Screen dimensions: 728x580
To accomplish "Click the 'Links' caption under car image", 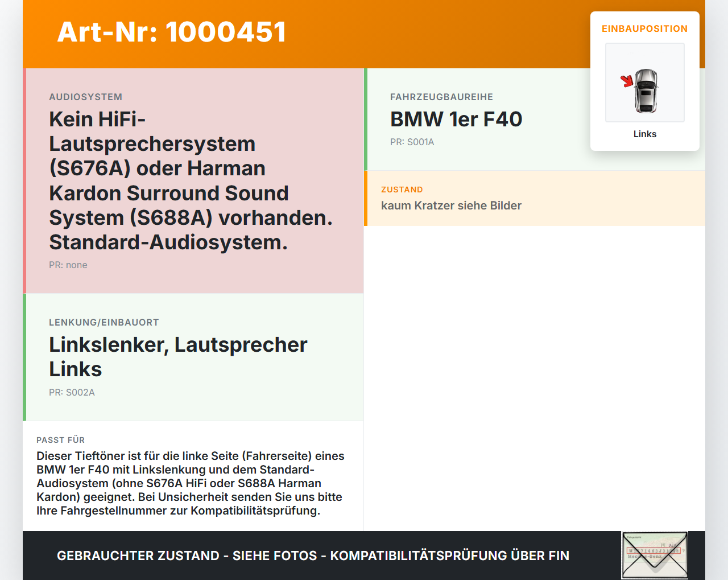I will [645, 134].
